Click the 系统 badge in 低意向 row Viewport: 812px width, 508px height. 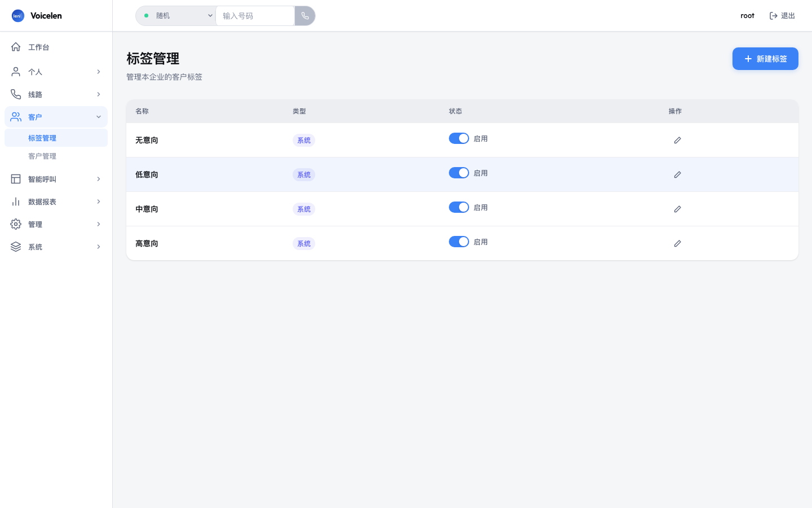click(304, 174)
